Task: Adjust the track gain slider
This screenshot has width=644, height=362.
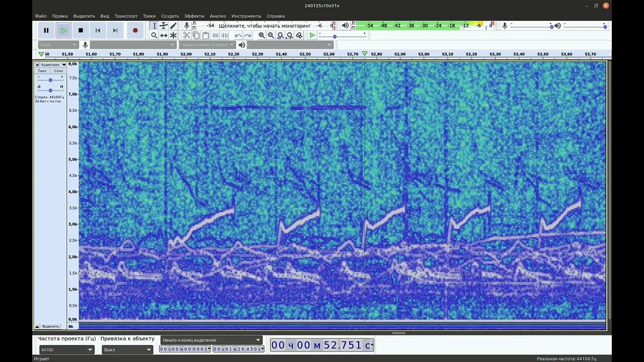Action: point(50,79)
